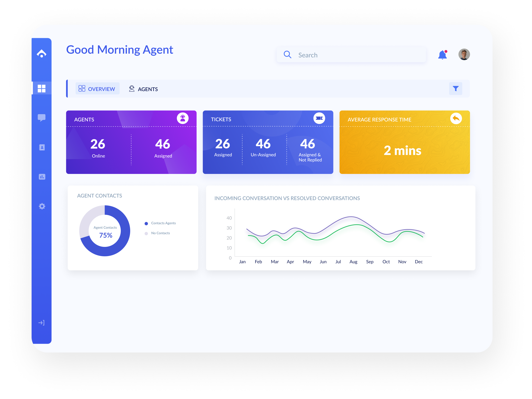532x399 pixels.
Task: Click the ticket icon on Tickets card
Action: [319, 118]
